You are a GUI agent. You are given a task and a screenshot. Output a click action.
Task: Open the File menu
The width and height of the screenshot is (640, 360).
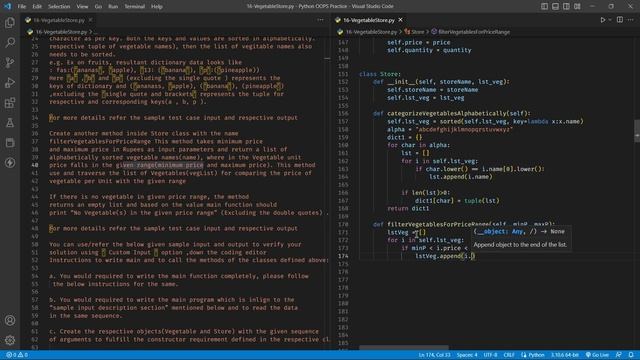tap(22, 6)
